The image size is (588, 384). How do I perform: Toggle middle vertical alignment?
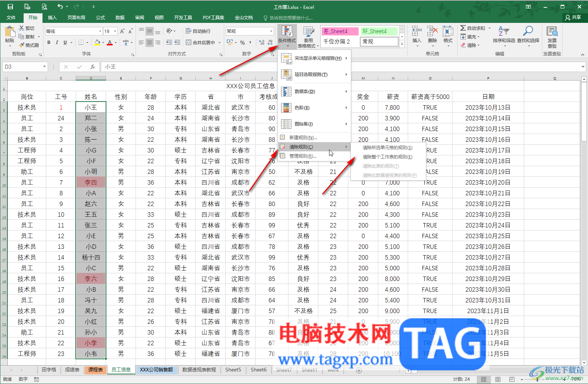click(x=150, y=31)
